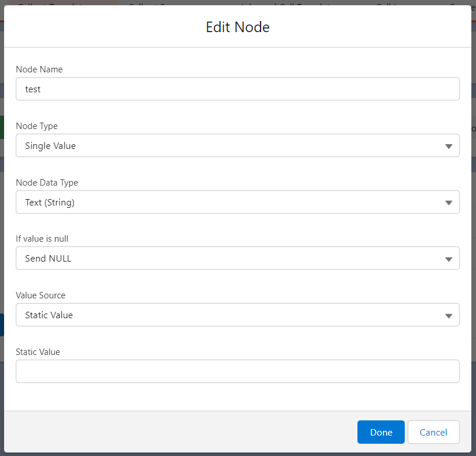Click the Value Source label text
Viewport: 476px width, 456px height.
[x=40, y=295]
